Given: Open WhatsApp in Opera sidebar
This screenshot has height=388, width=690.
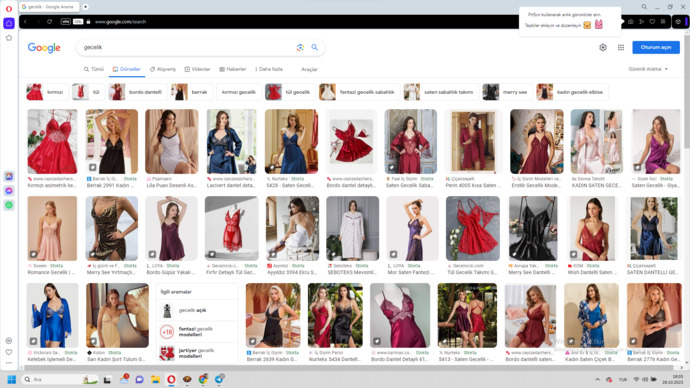Looking at the screenshot, I should coord(9,205).
